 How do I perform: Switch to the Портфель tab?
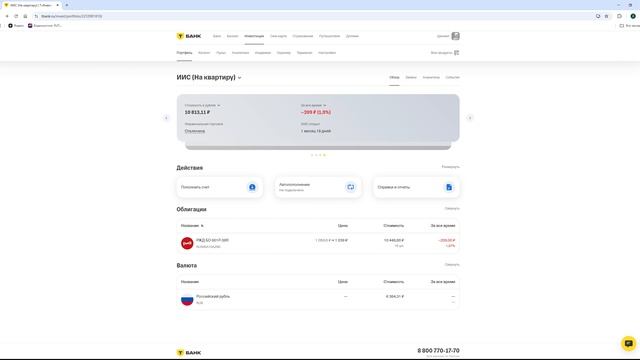click(x=184, y=53)
